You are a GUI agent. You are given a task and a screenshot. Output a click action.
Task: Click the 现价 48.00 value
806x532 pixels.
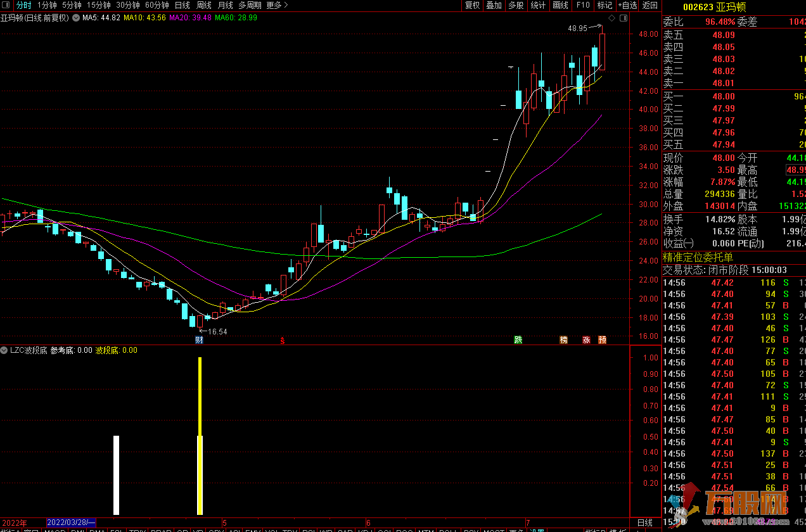tap(724, 158)
